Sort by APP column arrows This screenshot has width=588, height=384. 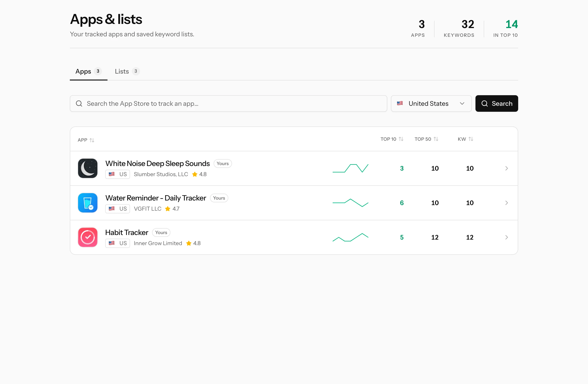click(x=92, y=140)
